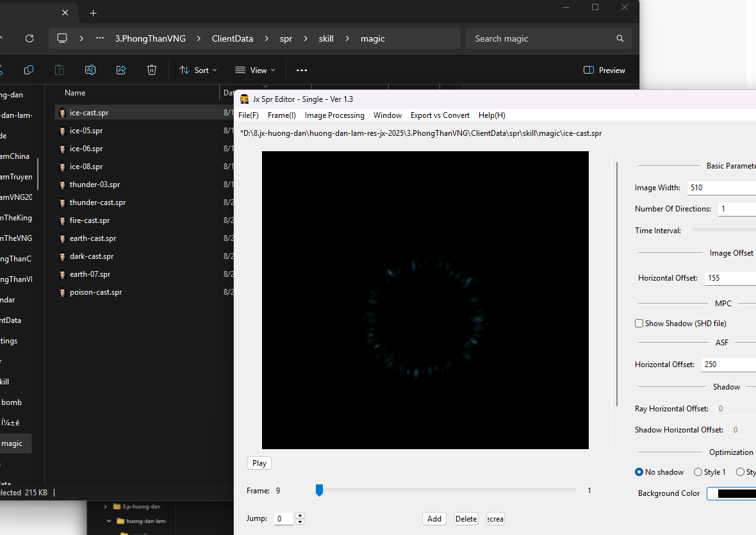The image size is (756, 535).
Task: Toggle the Preview pane button
Action: (x=604, y=70)
